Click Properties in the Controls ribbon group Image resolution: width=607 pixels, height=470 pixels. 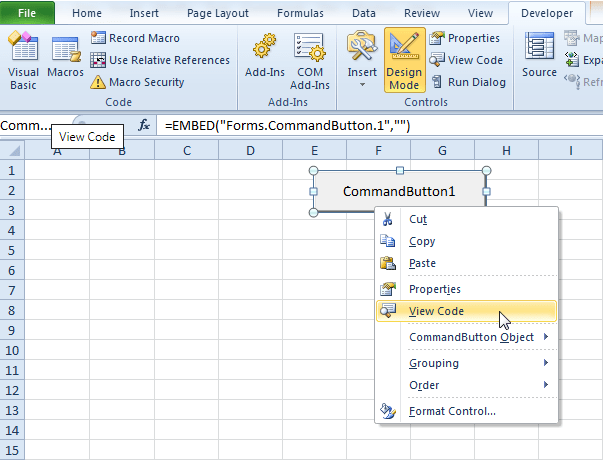coord(466,38)
